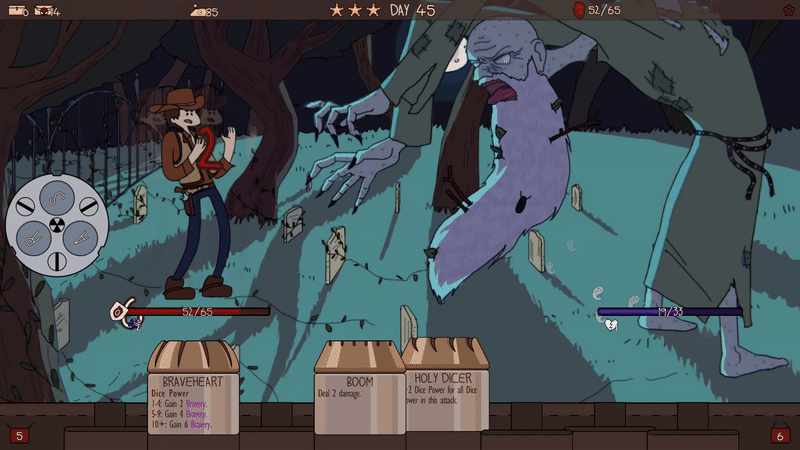Click the bottom-right revolver chamber bullet
This screenshot has width=800, height=450.
pyautogui.click(x=79, y=239)
